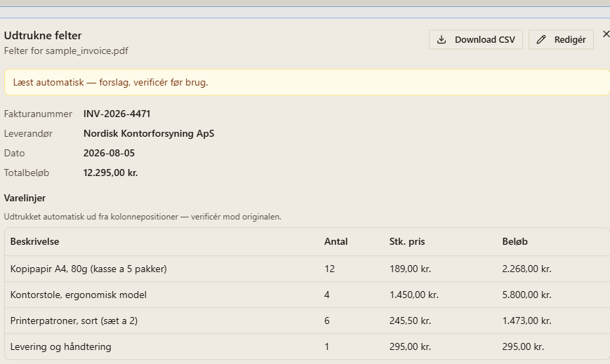Select the Kontorstole, ergonomisk model cell

[x=78, y=295]
